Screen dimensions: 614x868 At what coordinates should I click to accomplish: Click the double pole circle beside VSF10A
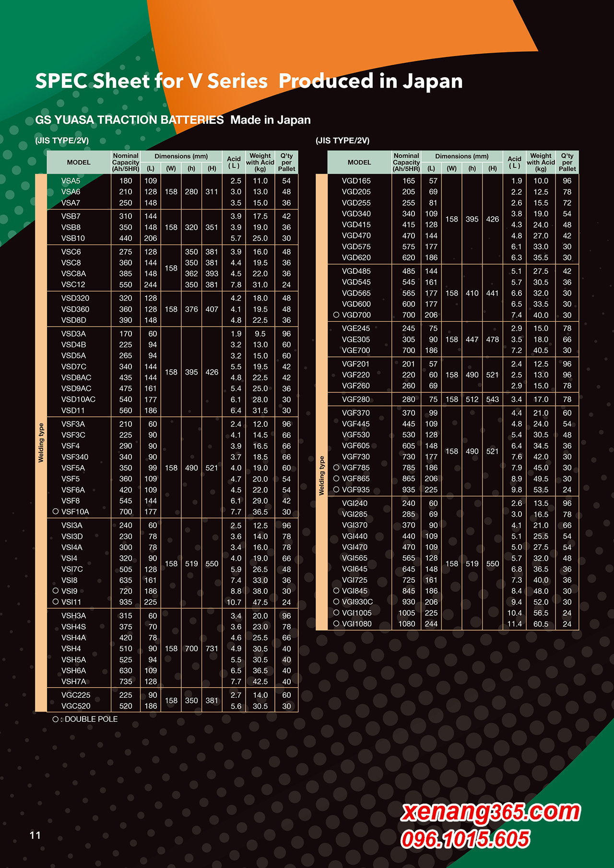(x=56, y=512)
